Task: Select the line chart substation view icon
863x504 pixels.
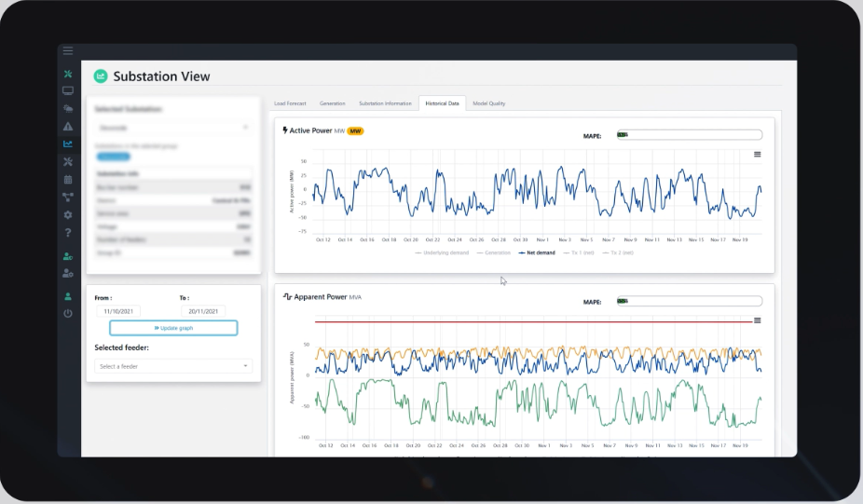Action: point(68,144)
